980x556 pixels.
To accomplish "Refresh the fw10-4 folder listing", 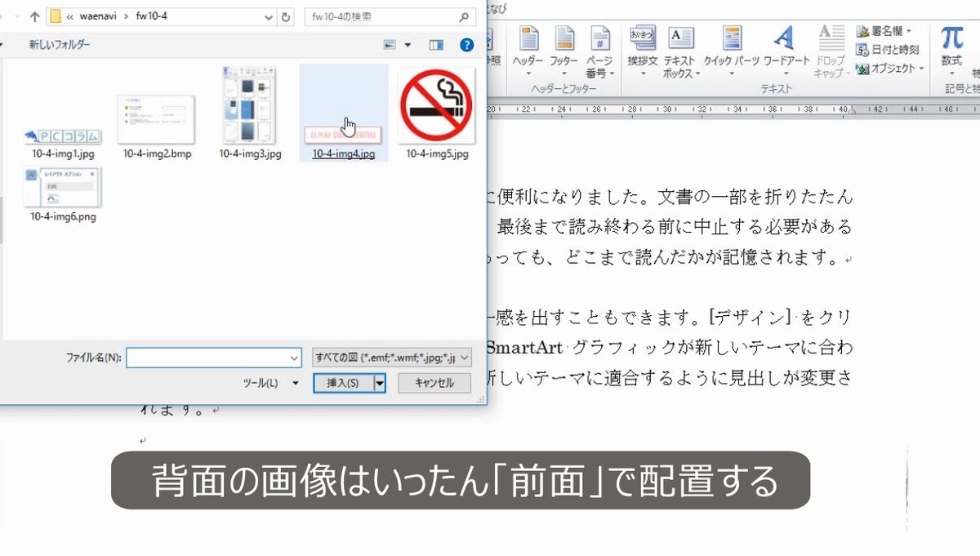I will click(286, 16).
